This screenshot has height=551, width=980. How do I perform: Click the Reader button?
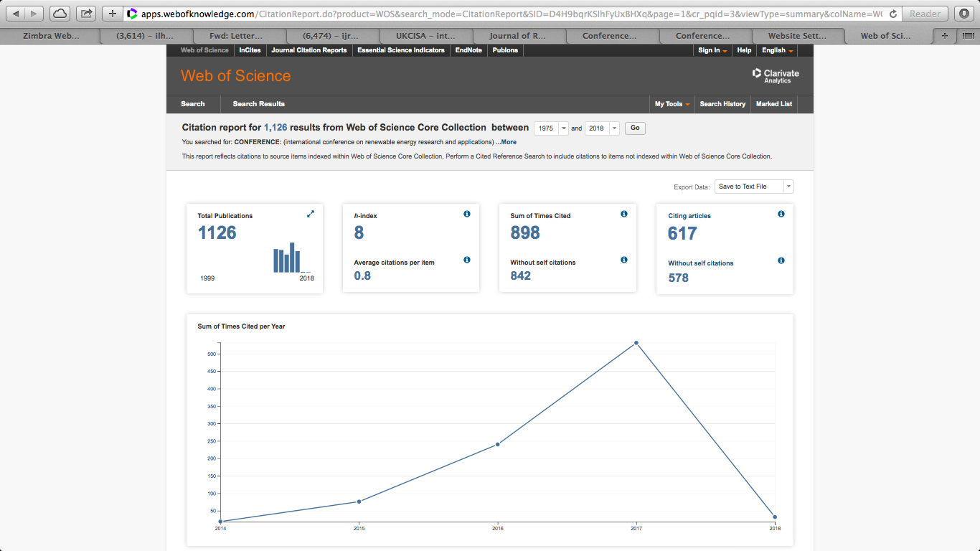point(925,14)
